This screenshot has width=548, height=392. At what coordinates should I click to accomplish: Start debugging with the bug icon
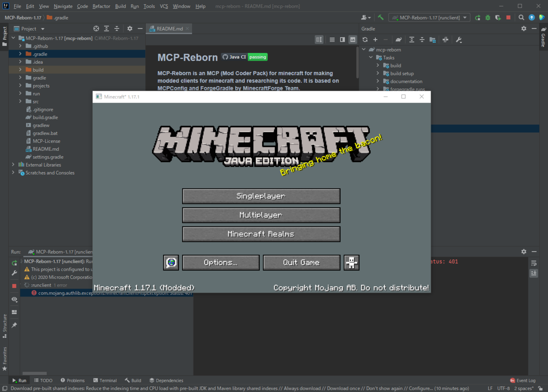pos(488,17)
